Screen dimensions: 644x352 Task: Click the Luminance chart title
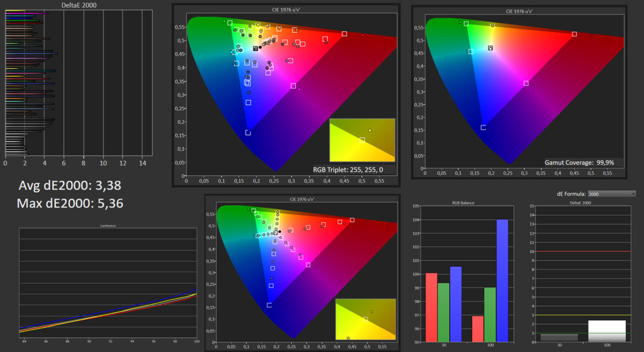pos(108,226)
